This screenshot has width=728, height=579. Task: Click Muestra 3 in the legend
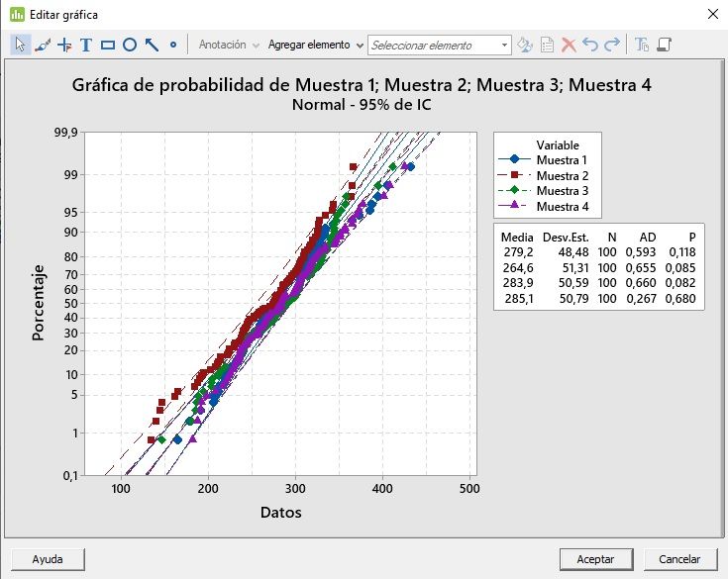[563, 191]
